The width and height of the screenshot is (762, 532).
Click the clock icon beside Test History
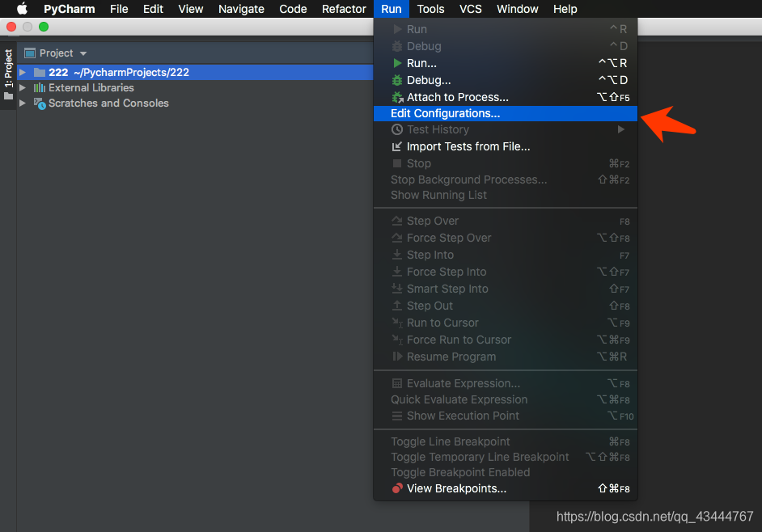tap(397, 129)
